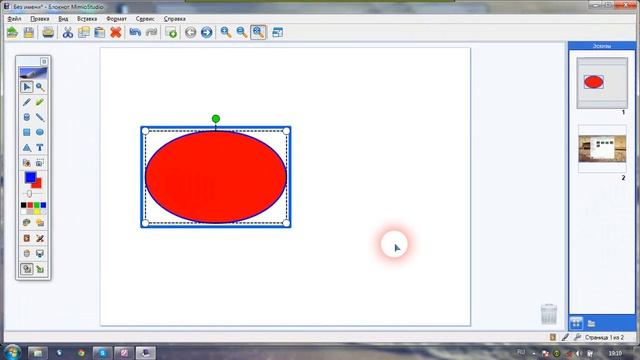This screenshot has height=360, width=640.
Task: Click the Redo toolbar icon
Action: click(151, 32)
